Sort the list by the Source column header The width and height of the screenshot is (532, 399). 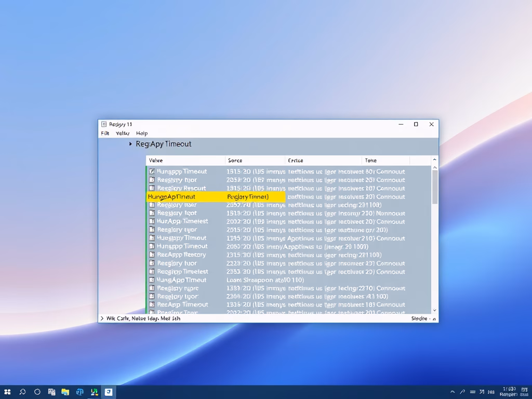235,161
